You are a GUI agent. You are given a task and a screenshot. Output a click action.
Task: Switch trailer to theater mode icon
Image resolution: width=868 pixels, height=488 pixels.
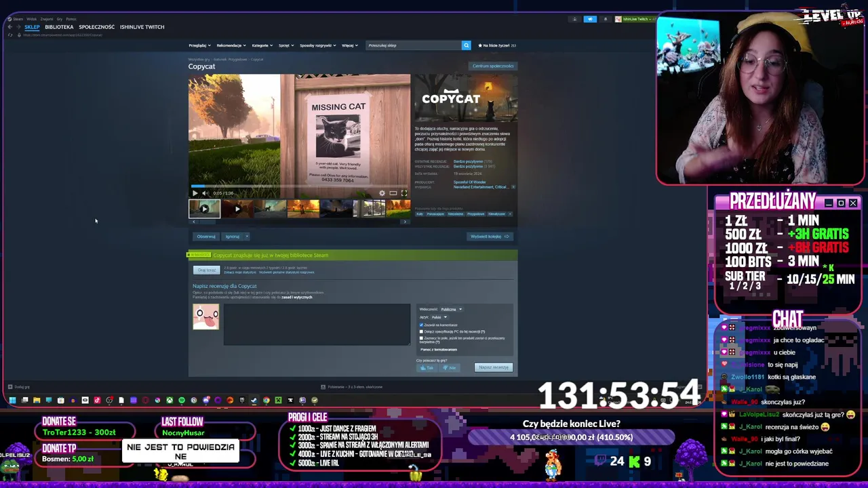pos(393,193)
